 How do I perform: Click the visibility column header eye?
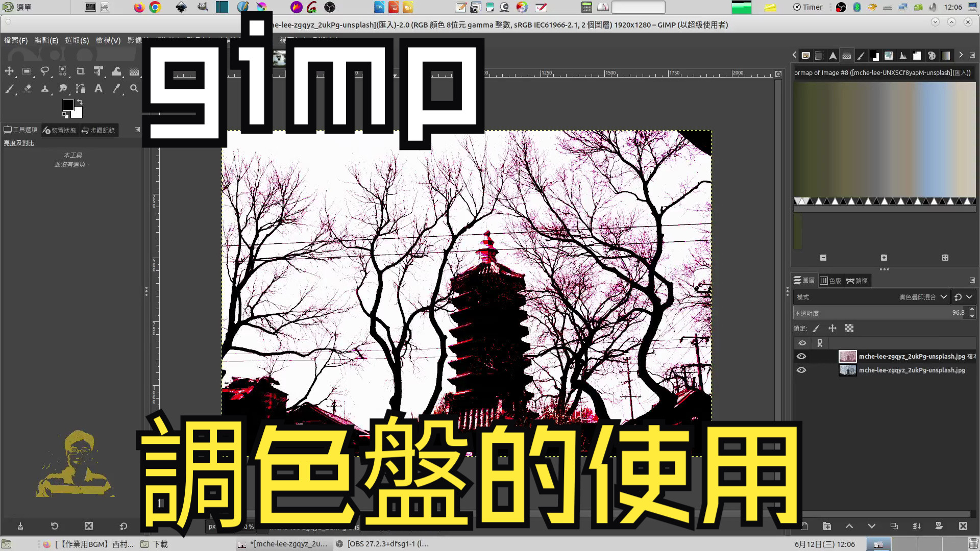(802, 343)
